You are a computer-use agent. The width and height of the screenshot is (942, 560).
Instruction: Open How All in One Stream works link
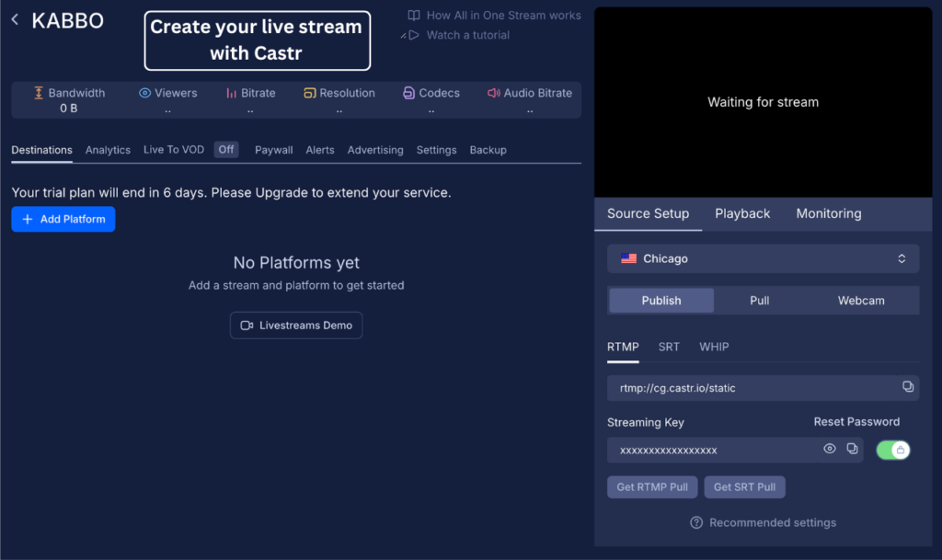tap(503, 16)
